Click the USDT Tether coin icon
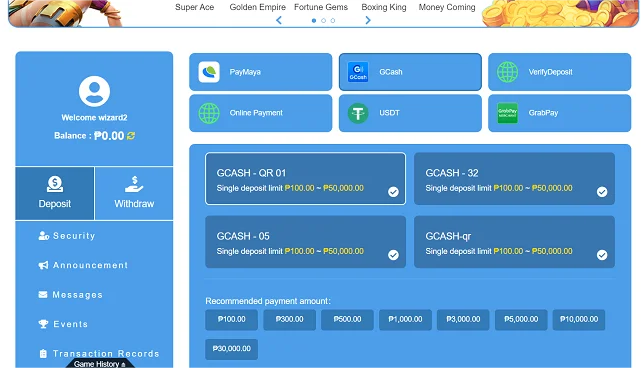The width and height of the screenshot is (641, 368). point(358,113)
